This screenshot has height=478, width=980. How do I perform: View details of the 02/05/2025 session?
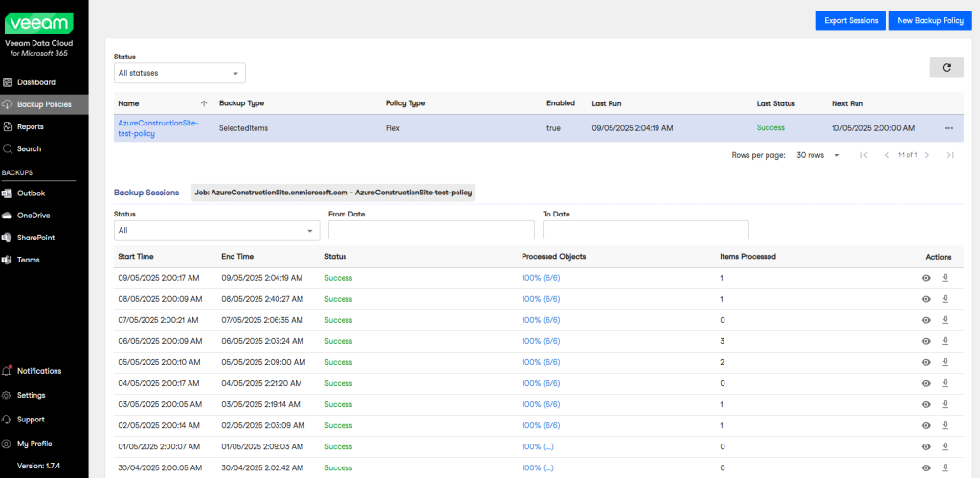pyautogui.click(x=926, y=425)
